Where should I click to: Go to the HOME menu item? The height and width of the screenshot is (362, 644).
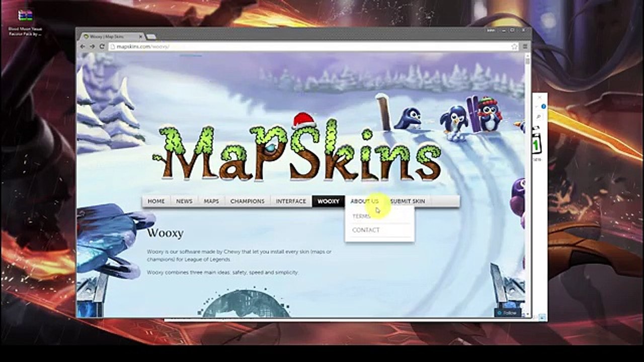pos(156,201)
